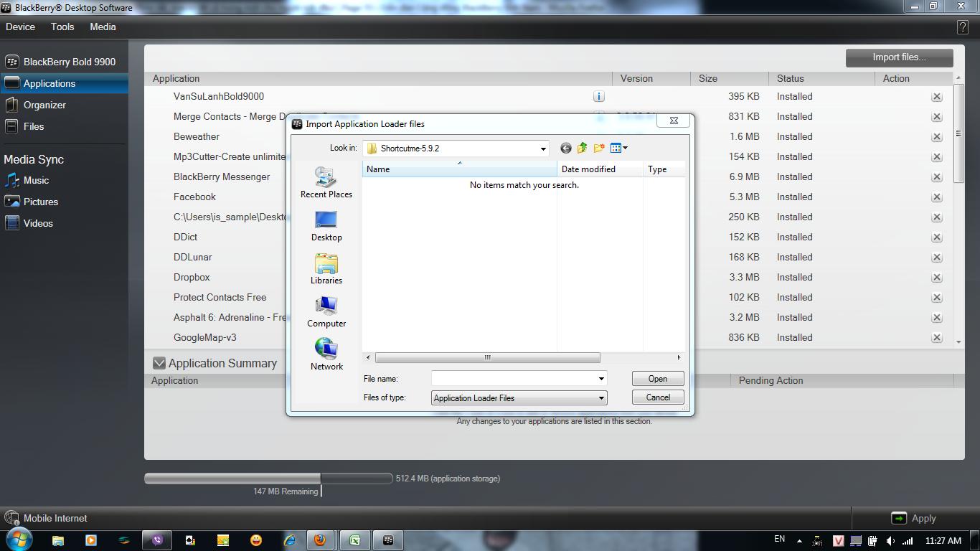980x551 pixels.
Task: Open Libraries in places bar
Action: (326, 269)
